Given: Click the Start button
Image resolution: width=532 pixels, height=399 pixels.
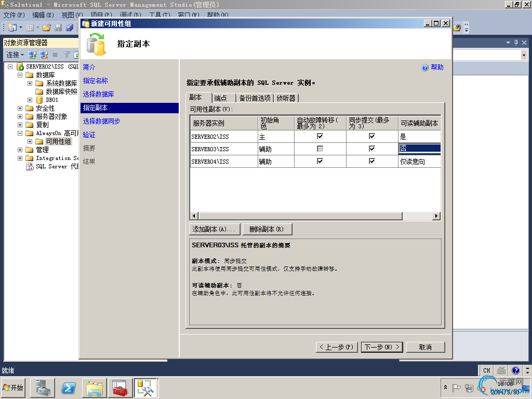Looking at the screenshot, I should [14, 388].
